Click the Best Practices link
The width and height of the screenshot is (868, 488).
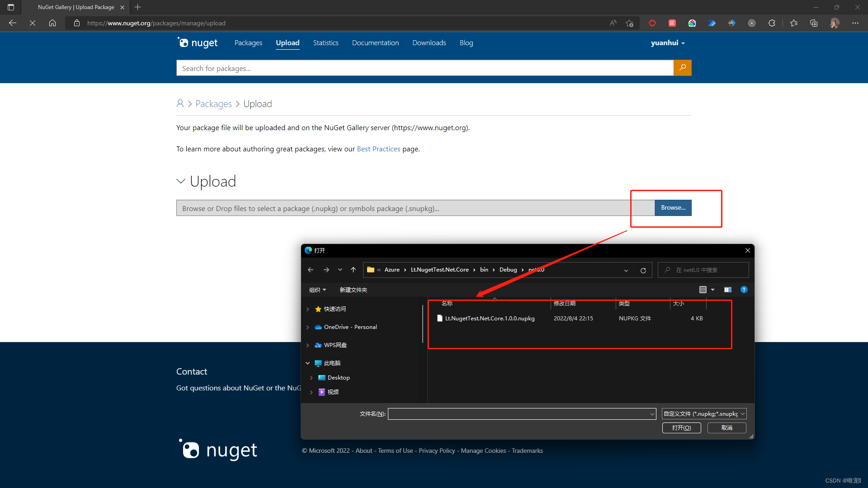[x=378, y=149]
